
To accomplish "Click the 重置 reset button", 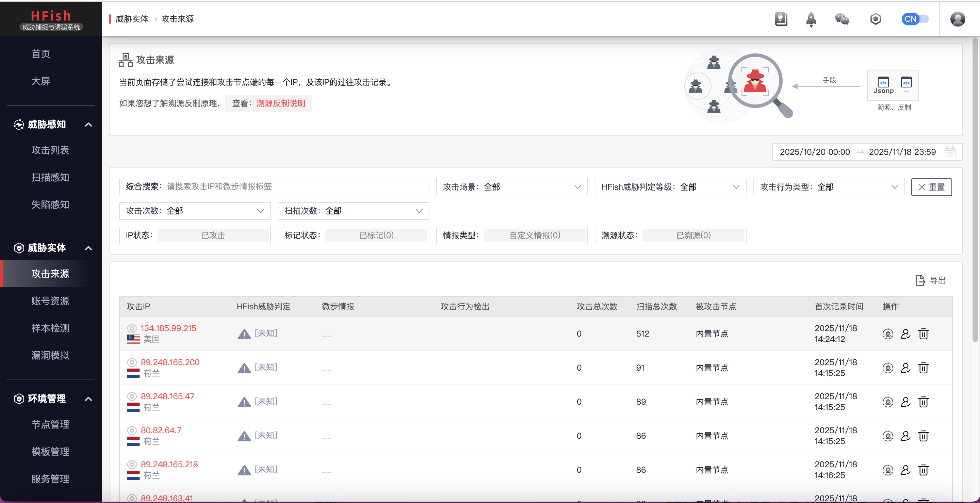I will 931,187.
